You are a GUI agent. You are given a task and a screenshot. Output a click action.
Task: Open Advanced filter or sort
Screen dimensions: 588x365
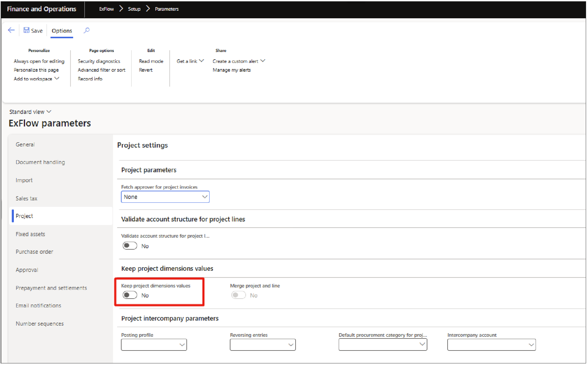[102, 70]
